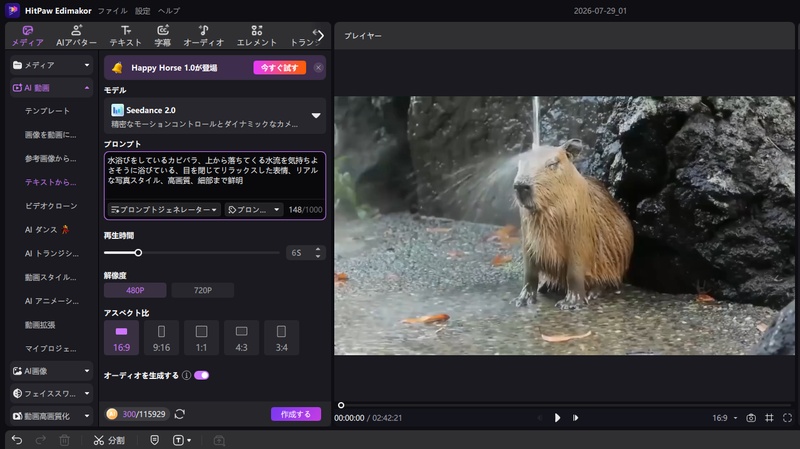Adjust the 再生時間 slider handle
Viewport: 800px width, 449px height.
(x=138, y=253)
